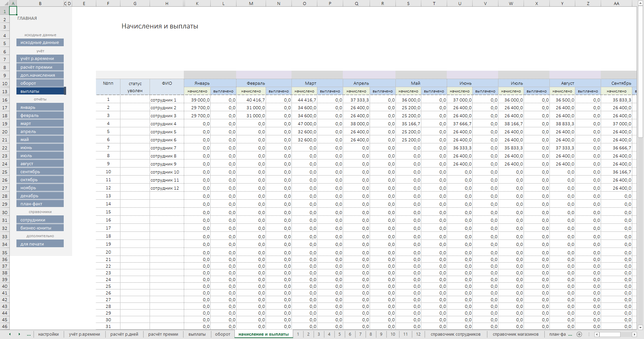Click vertical scrollbar up arrow
The image size is (644, 339).
tap(640, 3)
